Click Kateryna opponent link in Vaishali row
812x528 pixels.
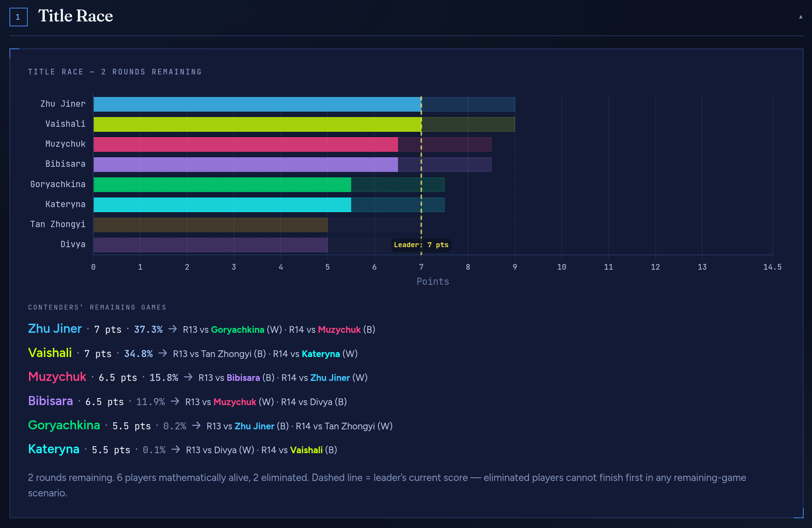coord(321,354)
